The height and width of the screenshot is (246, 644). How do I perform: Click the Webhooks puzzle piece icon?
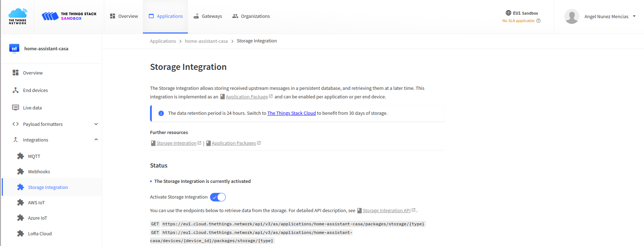pyautogui.click(x=21, y=171)
